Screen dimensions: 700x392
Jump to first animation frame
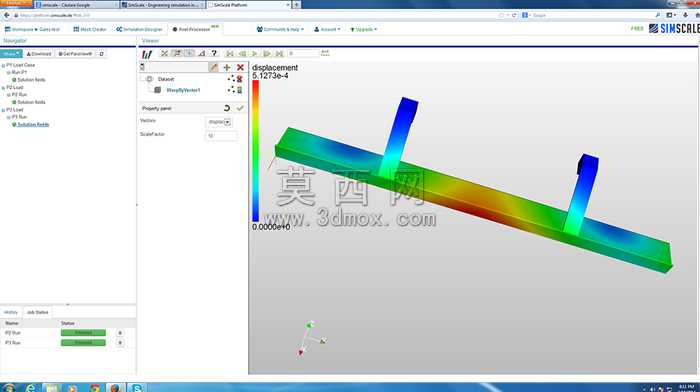[230, 54]
